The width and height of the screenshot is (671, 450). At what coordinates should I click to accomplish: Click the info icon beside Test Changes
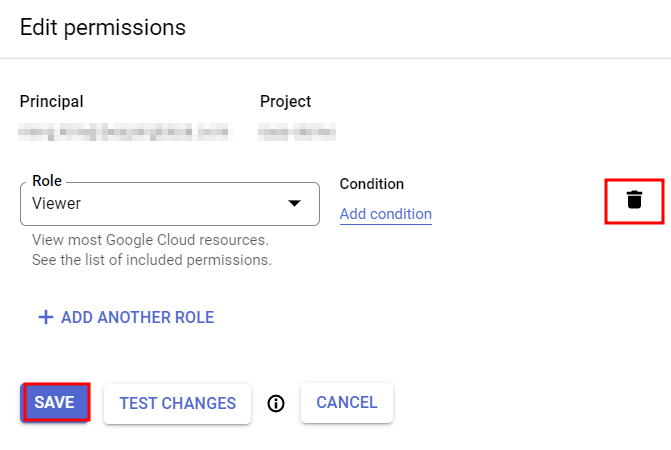pyautogui.click(x=276, y=403)
